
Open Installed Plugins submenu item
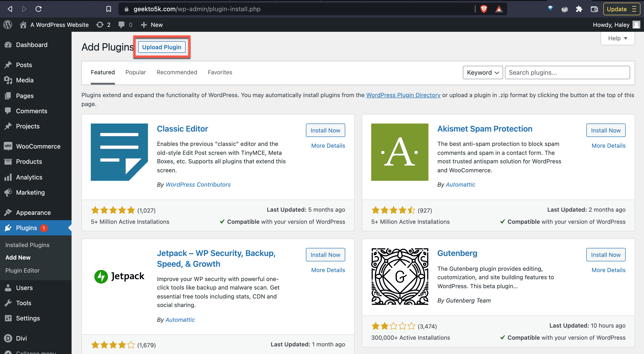[27, 245]
